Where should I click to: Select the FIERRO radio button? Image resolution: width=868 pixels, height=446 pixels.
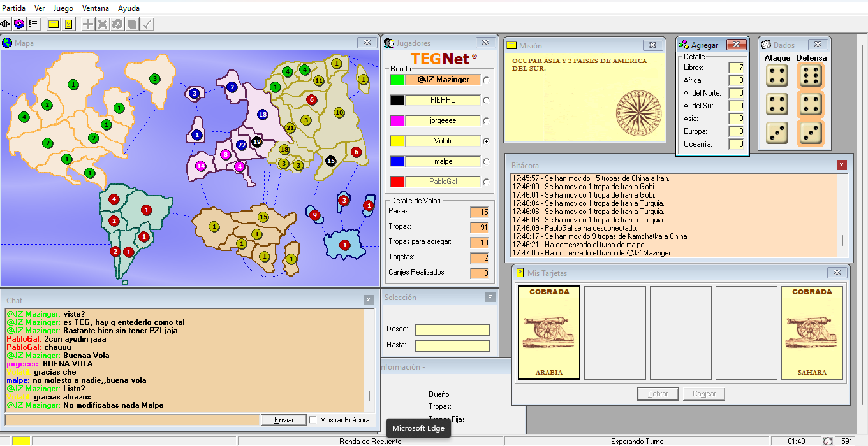pos(487,100)
